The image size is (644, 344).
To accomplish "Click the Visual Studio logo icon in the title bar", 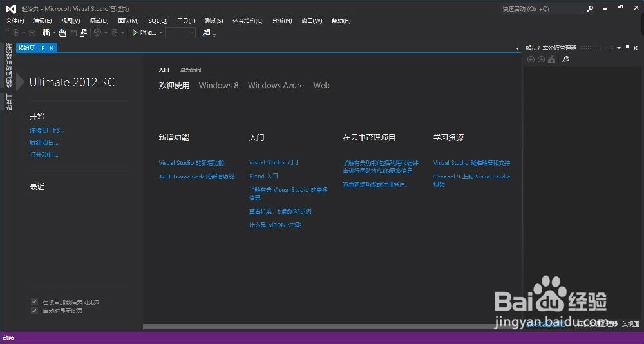I will pyautogui.click(x=11, y=8).
